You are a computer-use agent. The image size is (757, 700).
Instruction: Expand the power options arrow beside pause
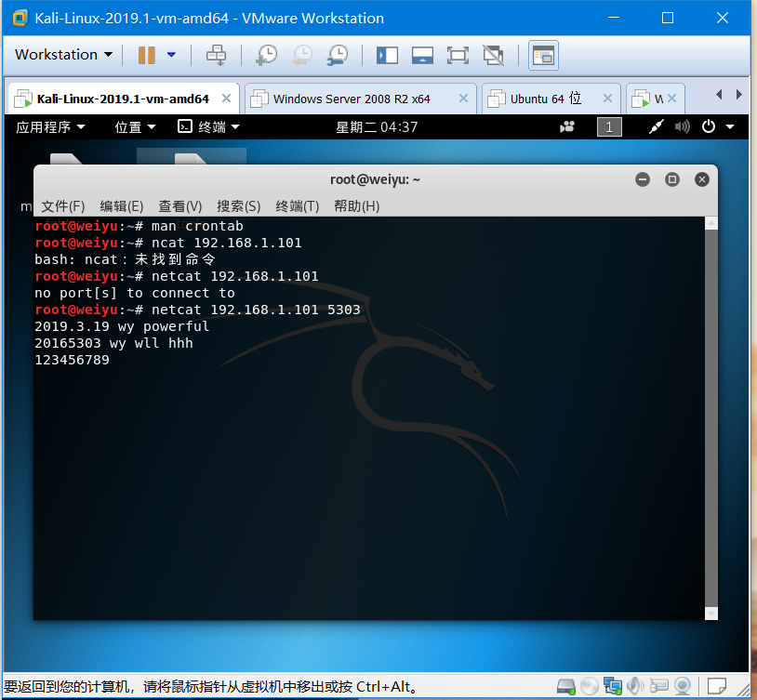[171, 55]
